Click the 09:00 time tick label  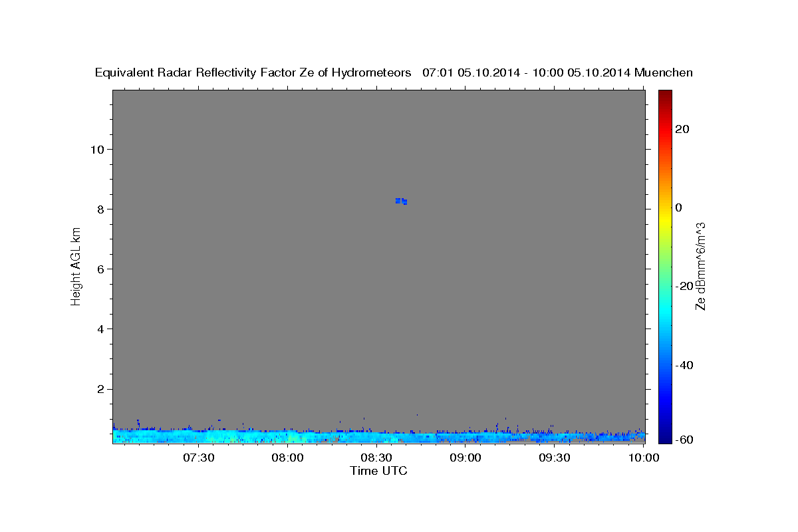465,458
